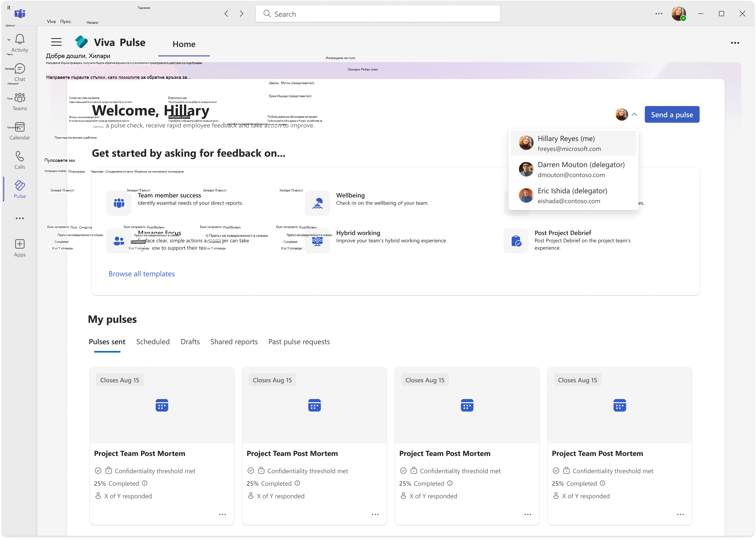Screen dimensions: 756x539
Task: Open more options on first pulse card
Action: click(222, 514)
